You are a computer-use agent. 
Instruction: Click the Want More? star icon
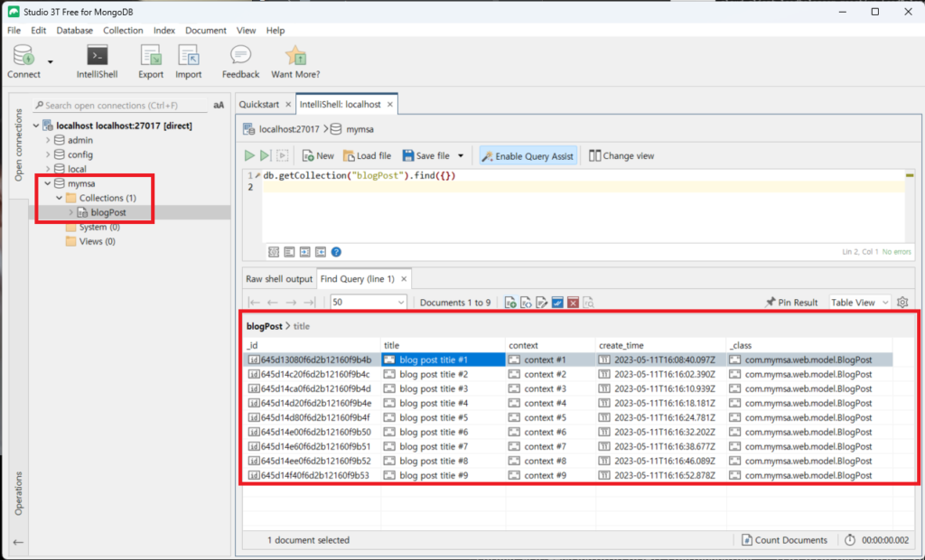click(x=295, y=55)
